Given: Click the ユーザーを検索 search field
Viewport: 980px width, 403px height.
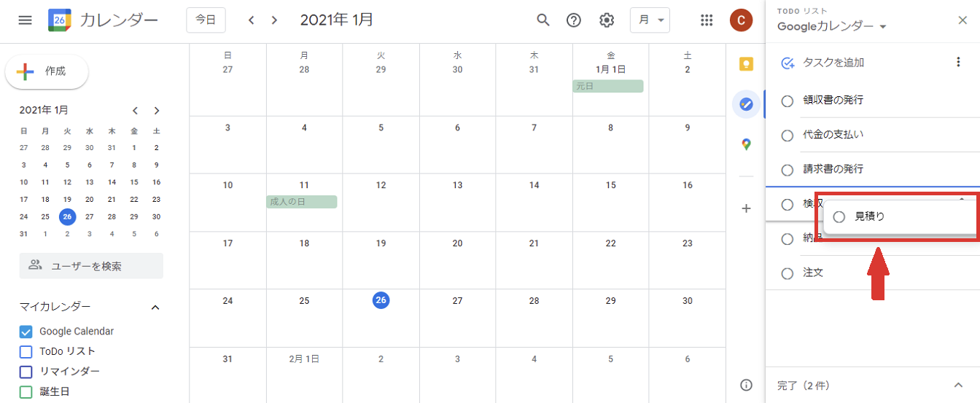Looking at the screenshot, I should coord(91,266).
